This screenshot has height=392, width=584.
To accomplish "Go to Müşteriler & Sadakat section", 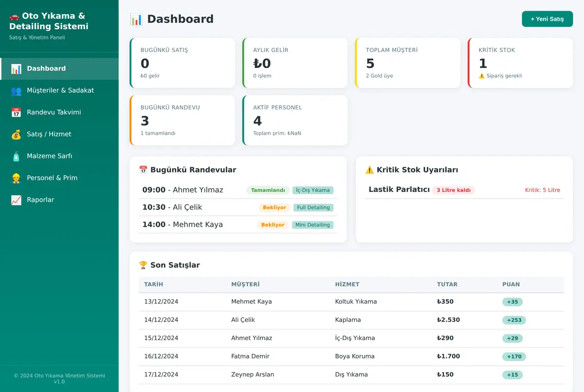I will pyautogui.click(x=59, y=90).
